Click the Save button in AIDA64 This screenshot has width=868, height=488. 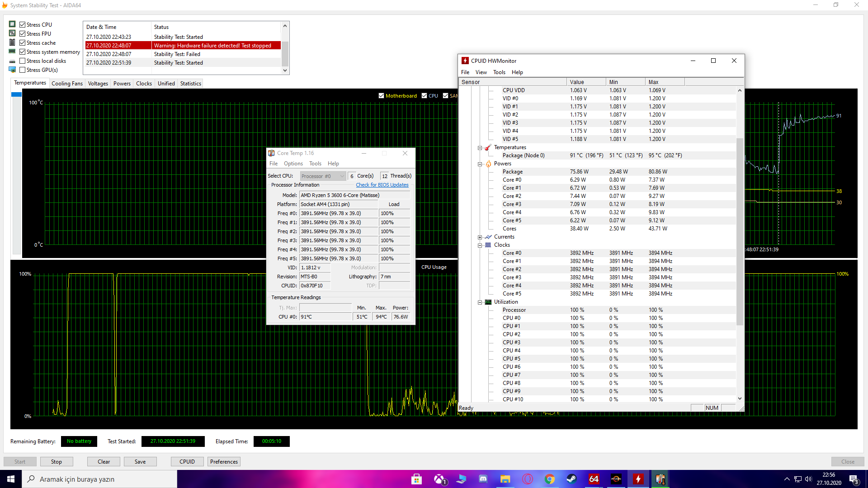coord(140,461)
